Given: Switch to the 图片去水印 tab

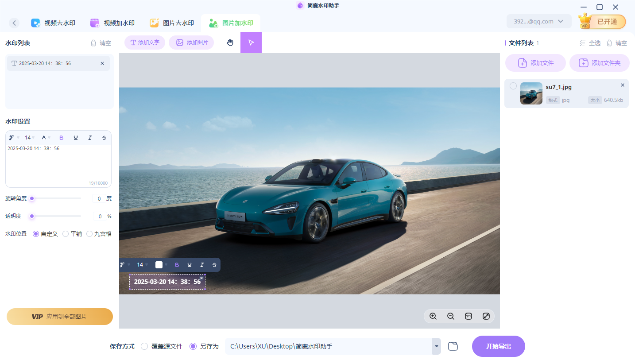Looking at the screenshot, I should click(x=172, y=23).
